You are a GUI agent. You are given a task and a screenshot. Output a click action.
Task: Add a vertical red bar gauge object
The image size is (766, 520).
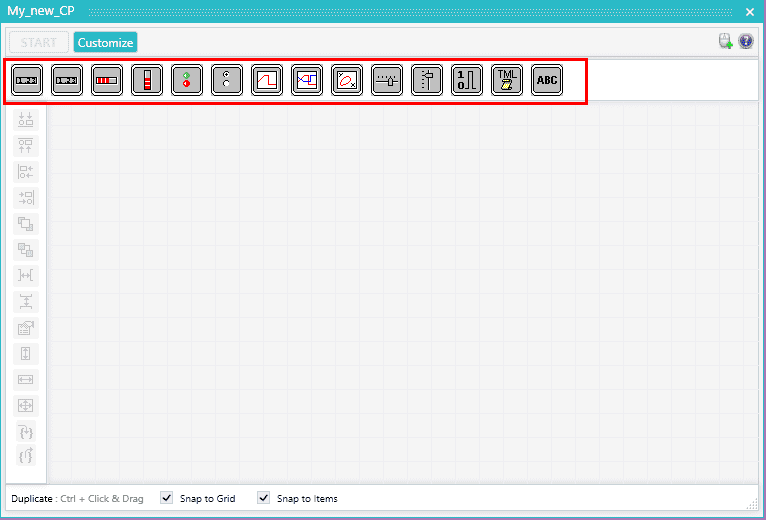(x=147, y=80)
